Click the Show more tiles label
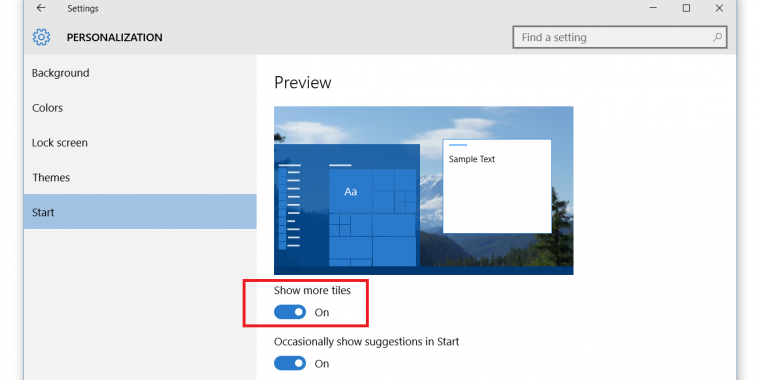The height and width of the screenshot is (380, 760). tap(312, 290)
